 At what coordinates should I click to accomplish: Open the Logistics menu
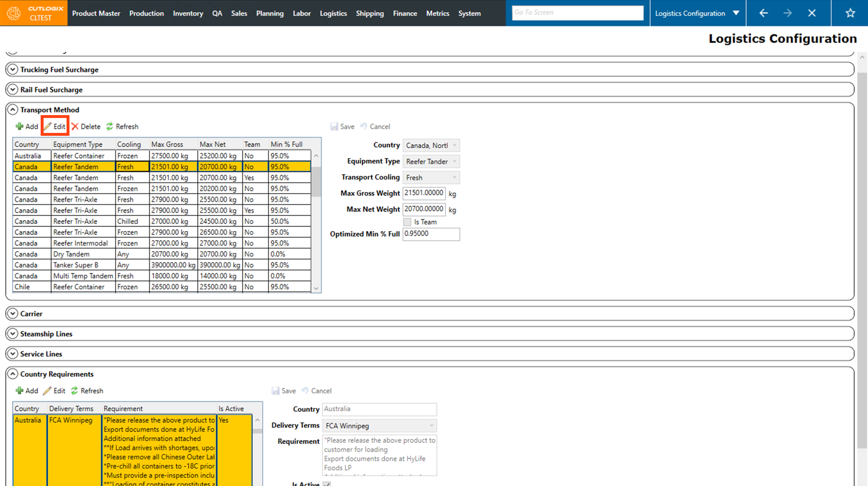pos(333,13)
